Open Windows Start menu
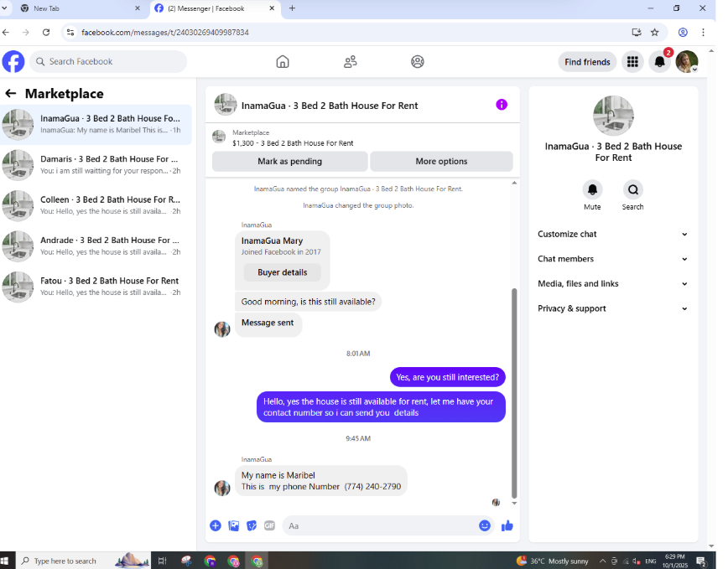728x569 pixels. click(5, 561)
